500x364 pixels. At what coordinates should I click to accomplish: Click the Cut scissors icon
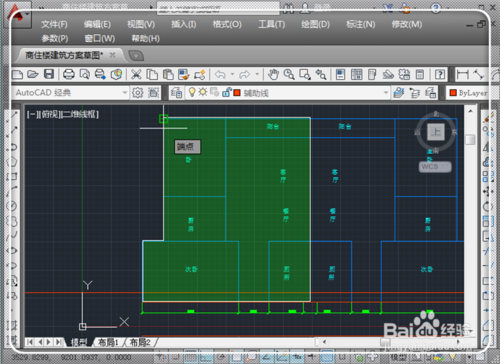pyautogui.click(x=136, y=74)
